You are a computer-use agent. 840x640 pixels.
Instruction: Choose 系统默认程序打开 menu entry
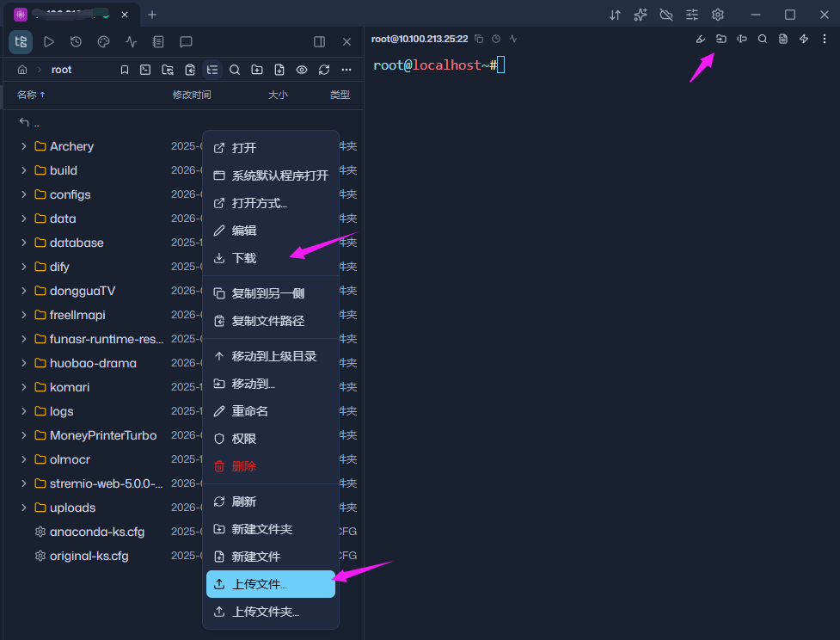(x=271, y=175)
